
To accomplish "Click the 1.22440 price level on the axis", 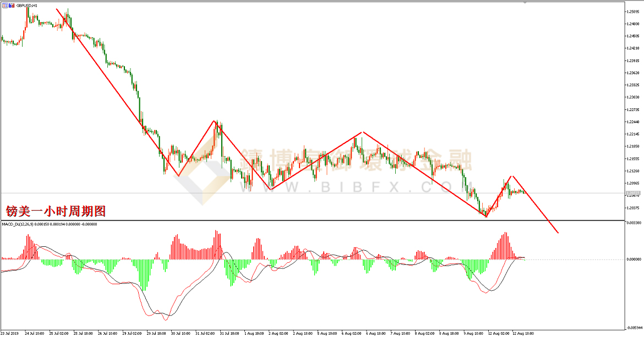I will (633, 123).
